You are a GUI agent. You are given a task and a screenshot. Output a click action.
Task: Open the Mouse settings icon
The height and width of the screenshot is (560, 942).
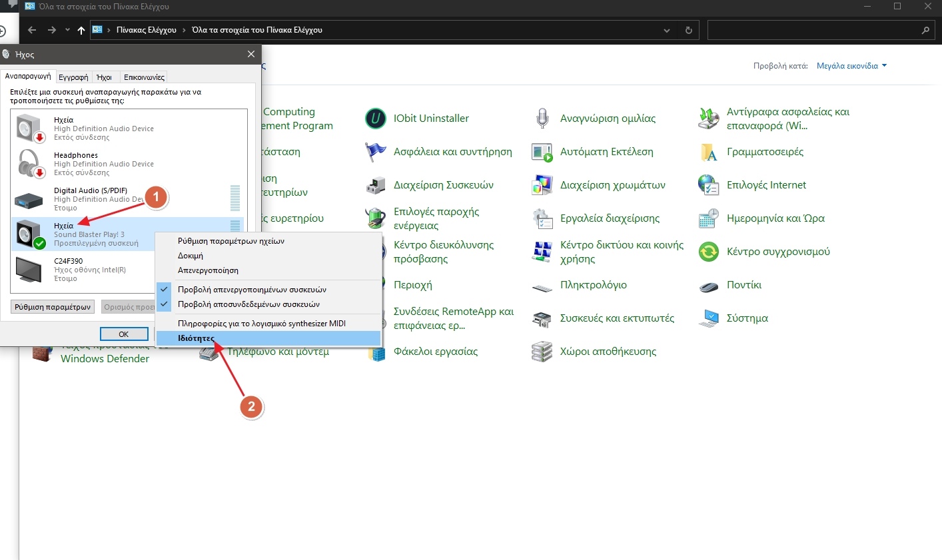[709, 286]
